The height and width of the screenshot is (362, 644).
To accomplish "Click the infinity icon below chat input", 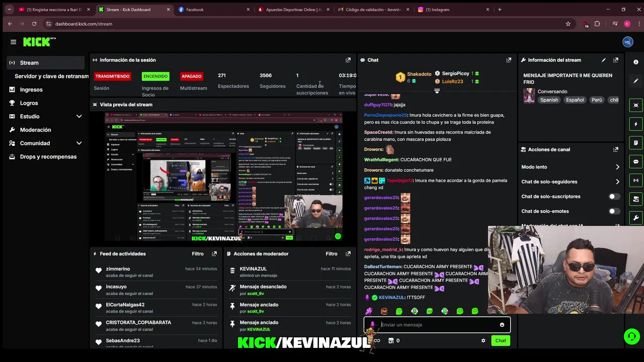I will [377, 340].
